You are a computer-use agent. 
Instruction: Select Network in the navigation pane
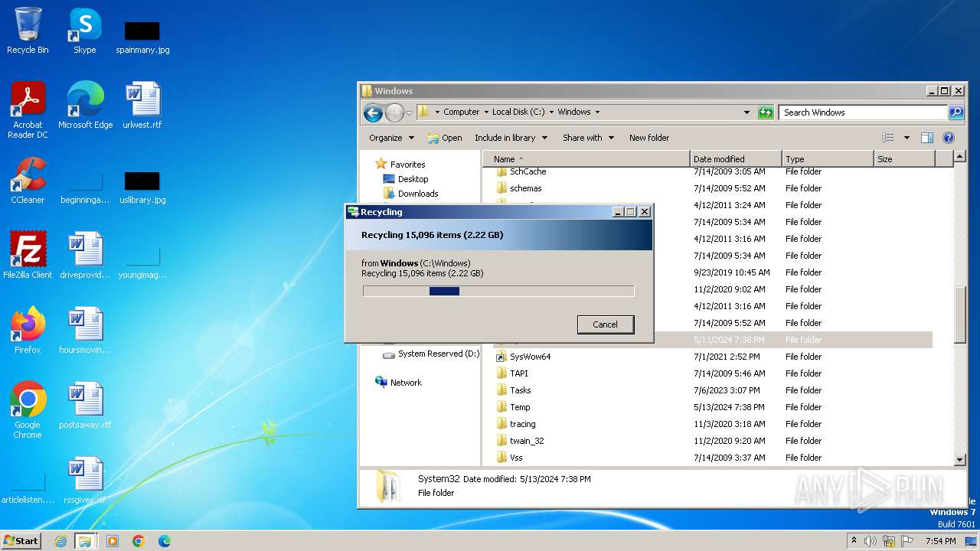pyautogui.click(x=406, y=383)
